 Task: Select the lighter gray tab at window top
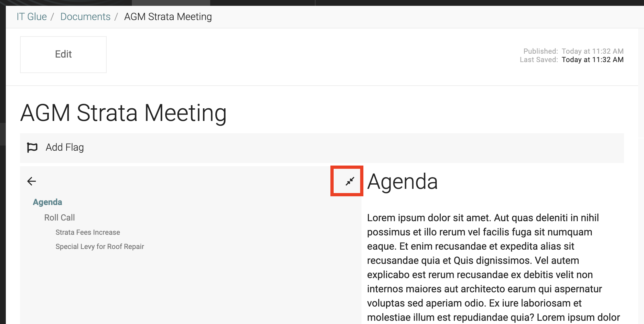point(171,3)
